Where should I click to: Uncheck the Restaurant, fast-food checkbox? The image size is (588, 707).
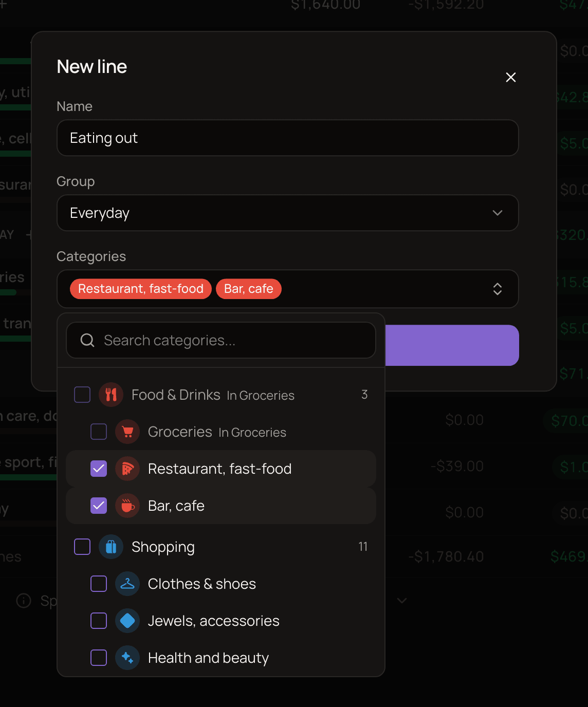[99, 469]
